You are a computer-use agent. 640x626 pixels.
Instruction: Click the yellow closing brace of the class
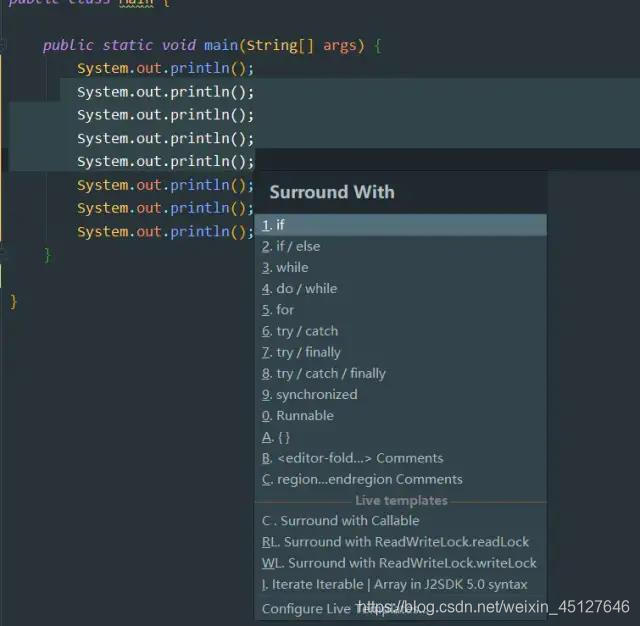click(13, 302)
